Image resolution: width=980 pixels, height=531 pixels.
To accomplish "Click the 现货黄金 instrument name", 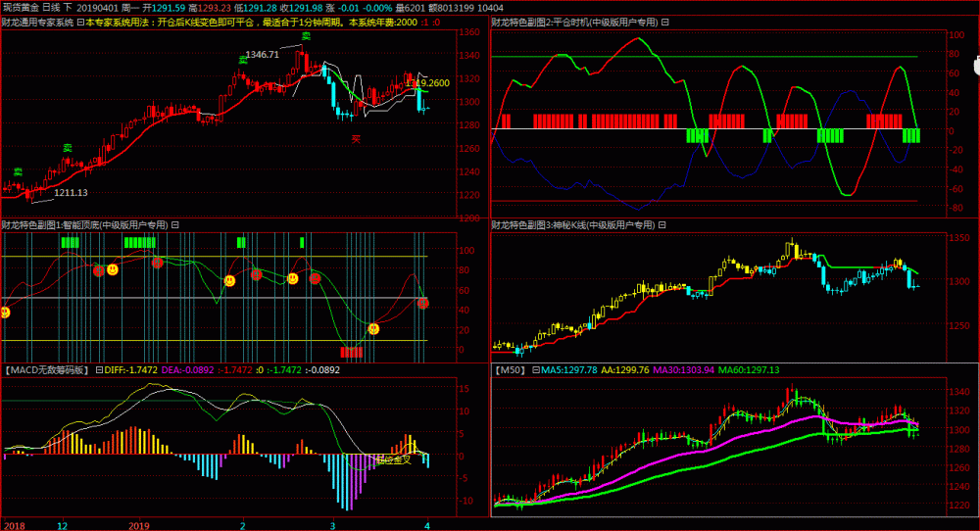I will tap(22, 8).
